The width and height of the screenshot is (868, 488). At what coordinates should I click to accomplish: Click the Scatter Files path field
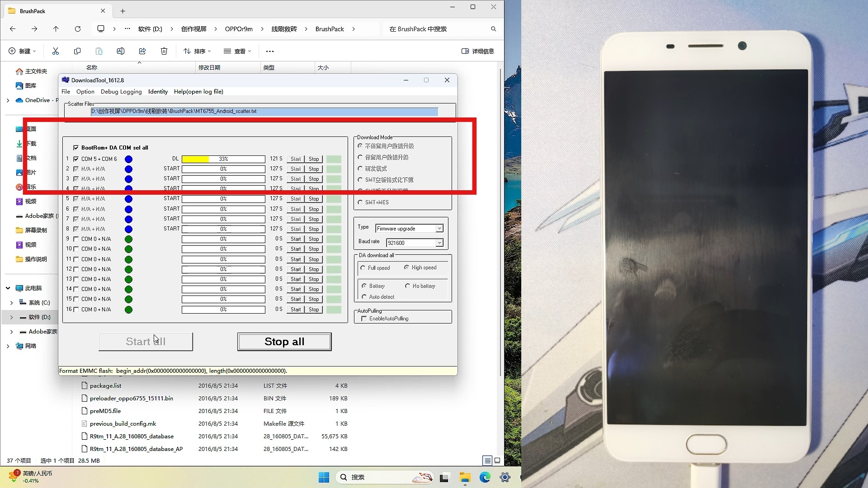(x=264, y=111)
